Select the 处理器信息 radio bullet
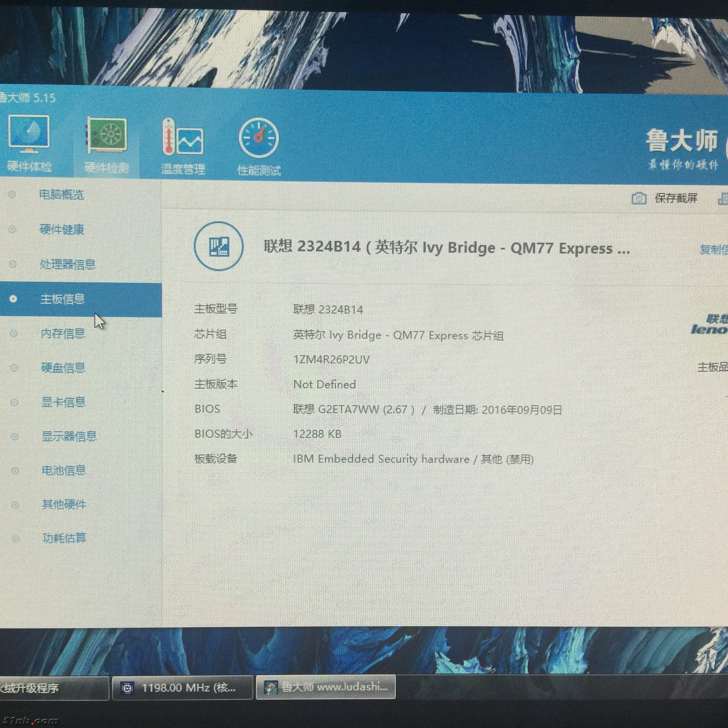The height and width of the screenshot is (728, 728). point(13,264)
